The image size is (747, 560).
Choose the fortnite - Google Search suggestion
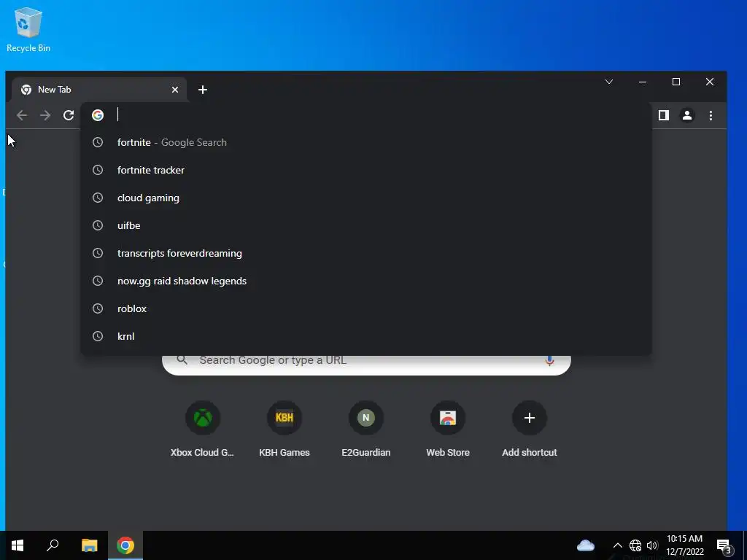[x=366, y=142]
